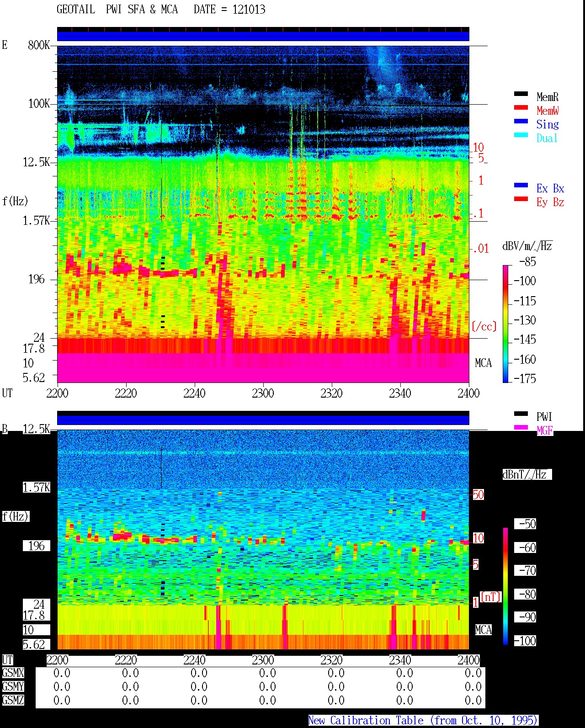This screenshot has height=728, width=585.
Task: Click the black MemR legend swatch
Action: [x=521, y=94]
